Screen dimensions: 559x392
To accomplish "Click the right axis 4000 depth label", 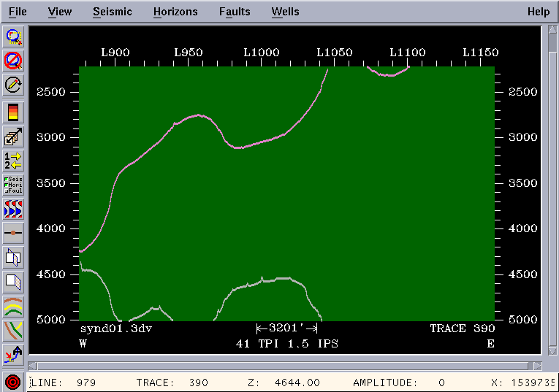I will pyautogui.click(x=522, y=228).
